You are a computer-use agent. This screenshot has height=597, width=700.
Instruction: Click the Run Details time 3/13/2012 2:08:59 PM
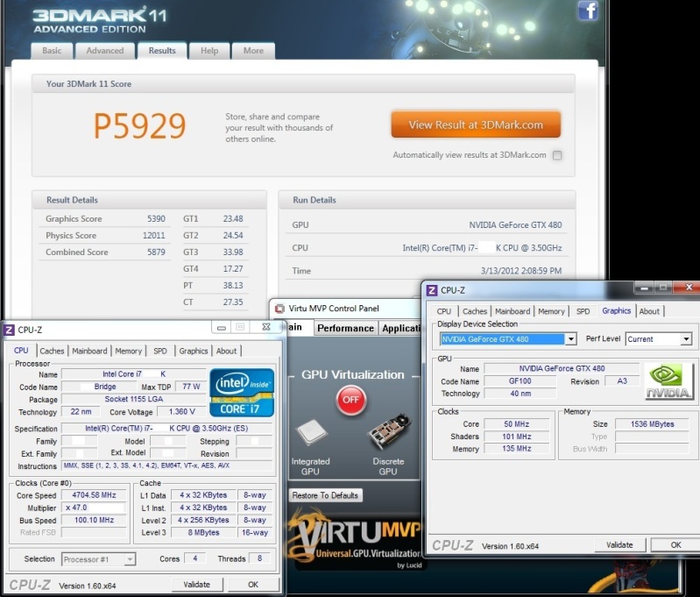click(521, 271)
